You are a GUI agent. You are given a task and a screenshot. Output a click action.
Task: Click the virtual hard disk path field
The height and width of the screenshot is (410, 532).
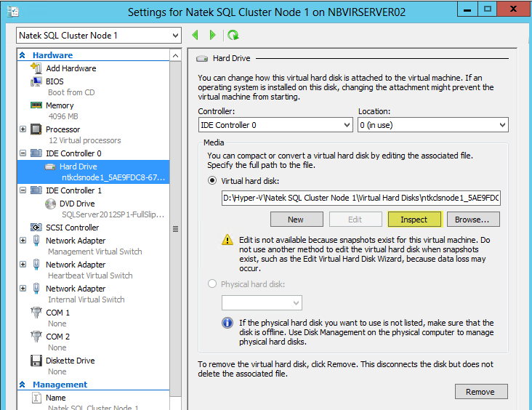(361, 198)
